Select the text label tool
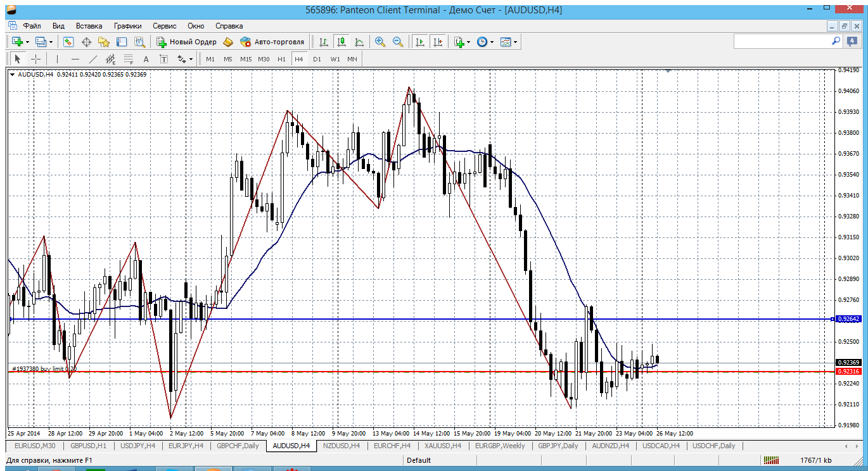The height and width of the screenshot is (471, 868). point(146,59)
